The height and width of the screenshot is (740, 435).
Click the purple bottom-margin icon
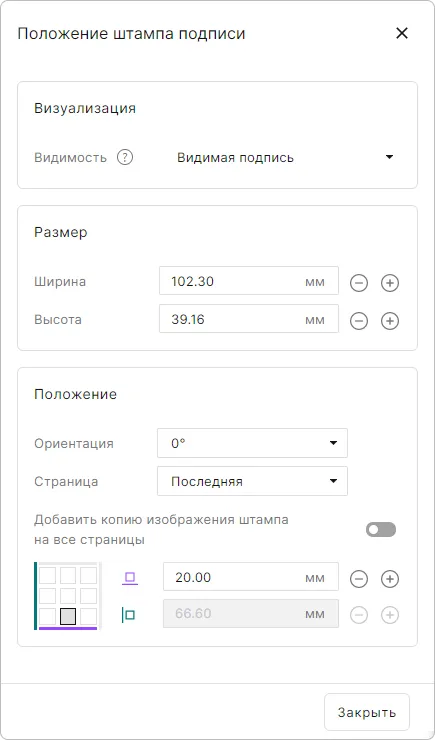pos(130,578)
